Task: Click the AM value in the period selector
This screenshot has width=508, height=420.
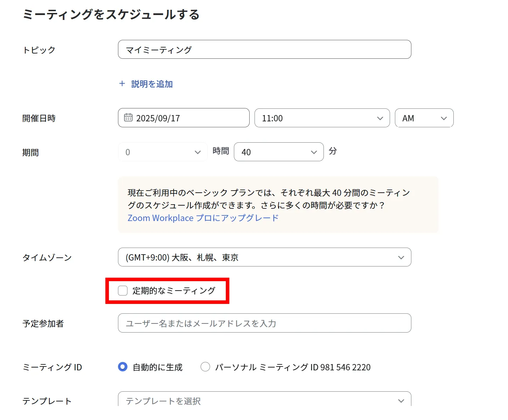Action: click(408, 118)
